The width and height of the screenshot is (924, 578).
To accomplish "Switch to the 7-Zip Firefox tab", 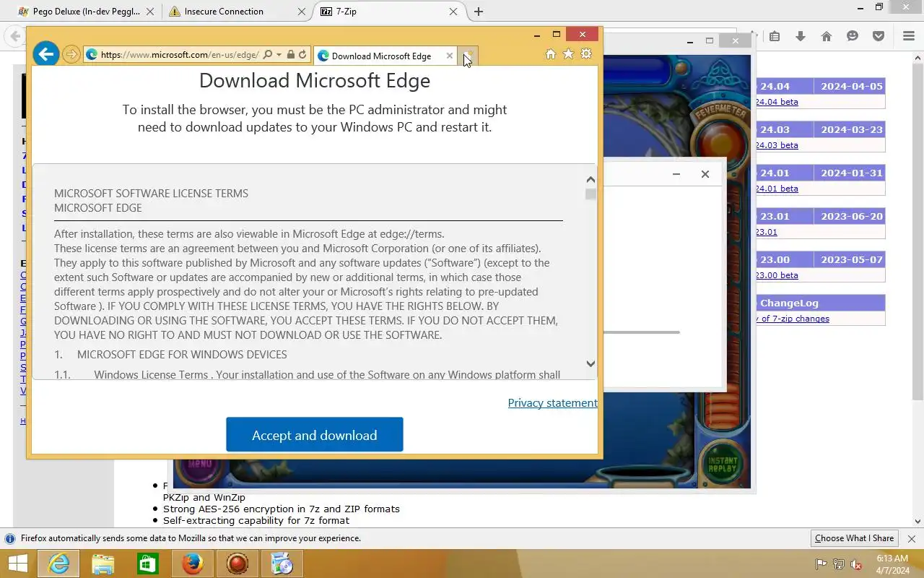I will (x=388, y=12).
